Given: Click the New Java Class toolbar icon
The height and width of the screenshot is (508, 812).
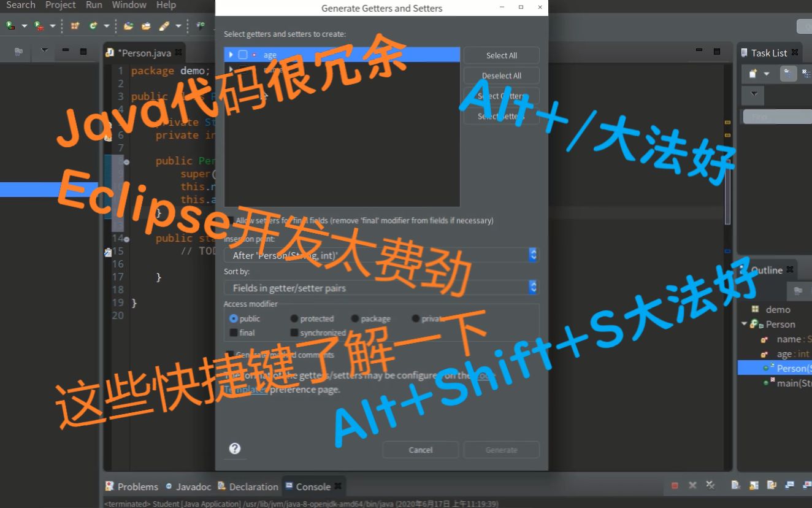Looking at the screenshot, I should coord(93,26).
